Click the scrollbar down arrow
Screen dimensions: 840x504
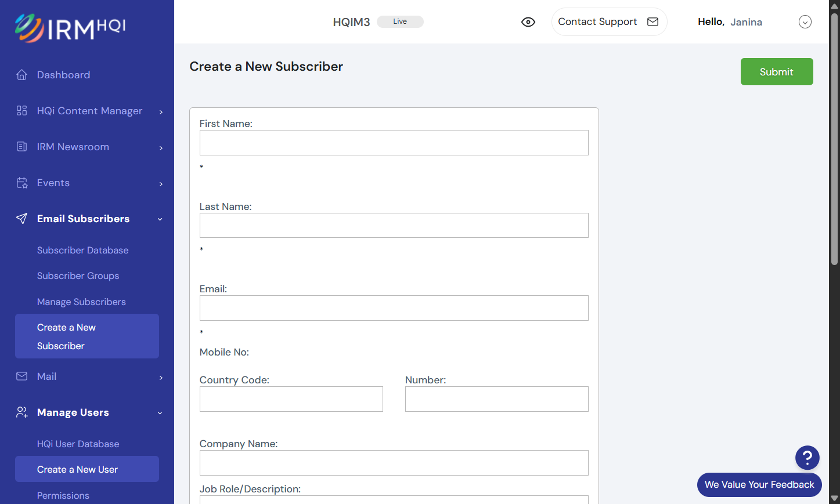pyautogui.click(x=835, y=498)
